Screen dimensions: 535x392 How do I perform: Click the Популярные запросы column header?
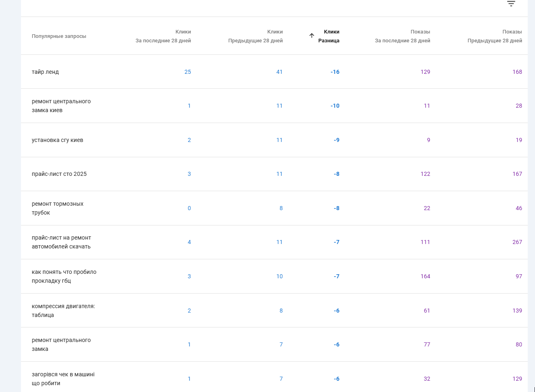tap(59, 36)
